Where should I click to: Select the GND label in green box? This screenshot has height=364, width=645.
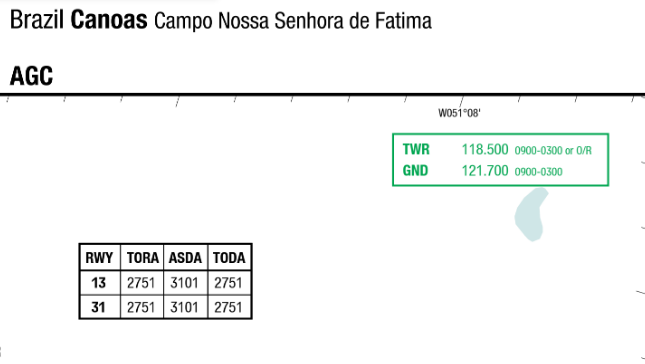click(x=415, y=170)
